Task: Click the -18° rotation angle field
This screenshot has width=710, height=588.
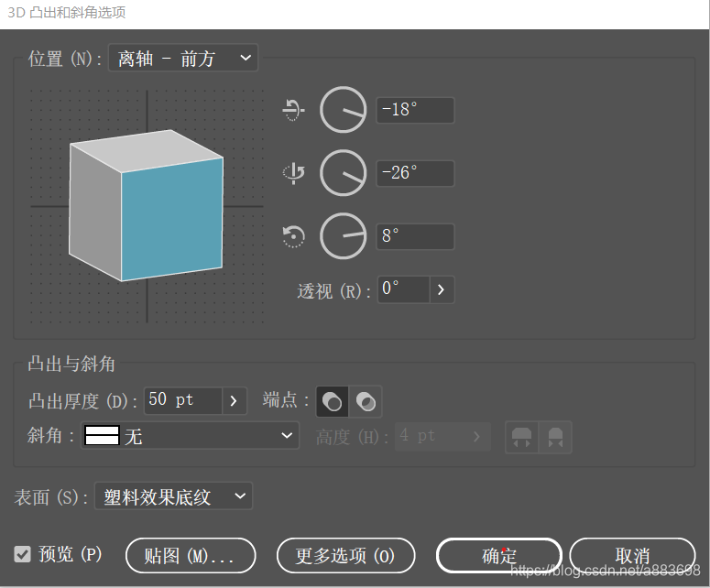Action: point(415,110)
